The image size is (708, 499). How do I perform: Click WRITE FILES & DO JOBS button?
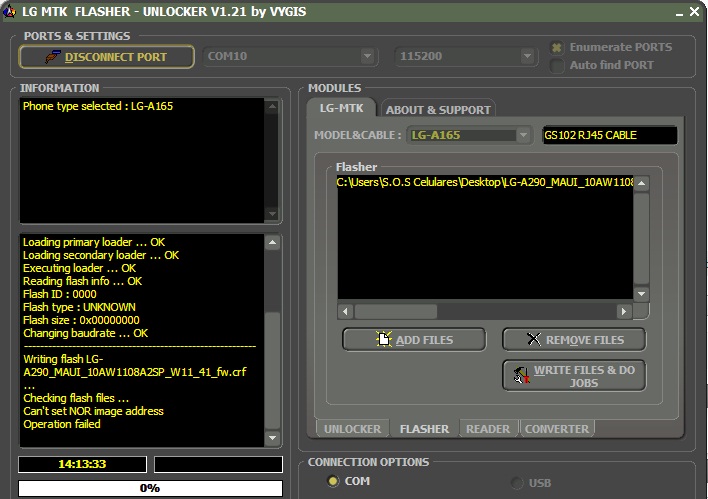tap(574, 376)
